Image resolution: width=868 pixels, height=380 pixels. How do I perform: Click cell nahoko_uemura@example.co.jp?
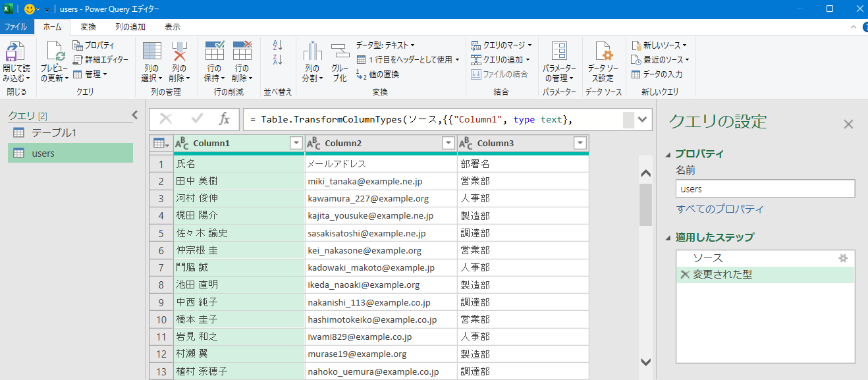[381, 371]
